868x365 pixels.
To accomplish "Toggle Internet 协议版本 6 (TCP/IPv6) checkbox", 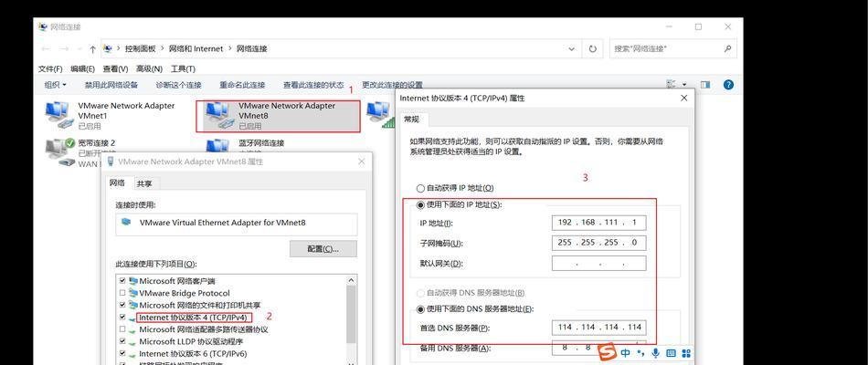I will pyautogui.click(x=122, y=354).
